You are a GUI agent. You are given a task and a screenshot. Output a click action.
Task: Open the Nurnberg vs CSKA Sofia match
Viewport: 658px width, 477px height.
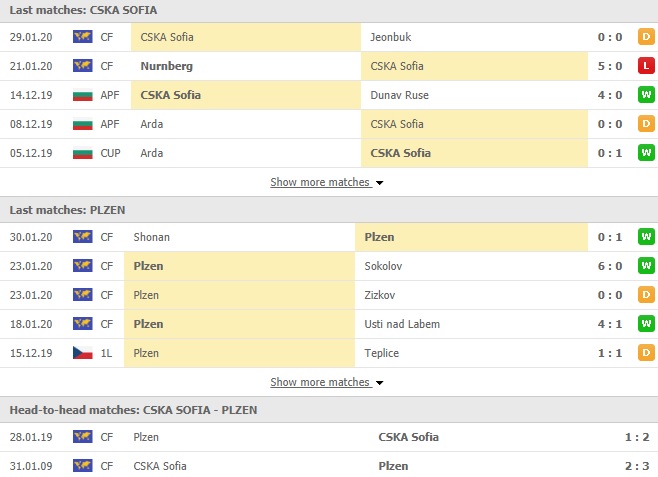[x=329, y=66]
